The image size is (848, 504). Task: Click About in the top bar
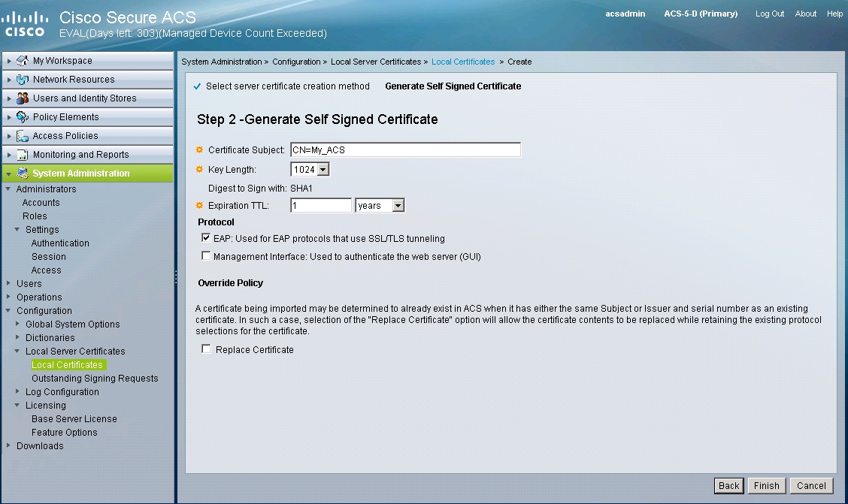pyautogui.click(x=806, y=13)
